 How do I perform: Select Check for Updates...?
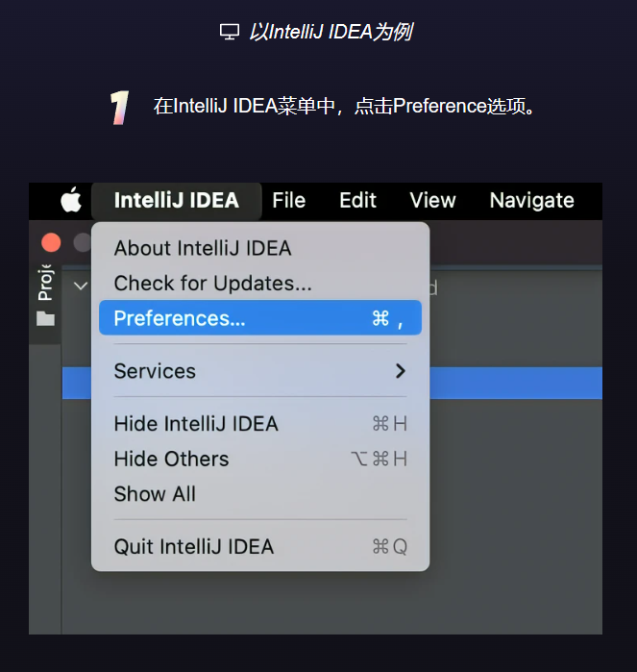click(260, 284)
